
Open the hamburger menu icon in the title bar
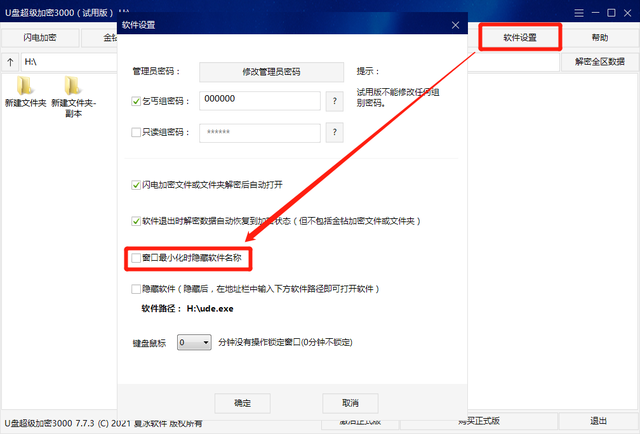click(x=579, y=13)
